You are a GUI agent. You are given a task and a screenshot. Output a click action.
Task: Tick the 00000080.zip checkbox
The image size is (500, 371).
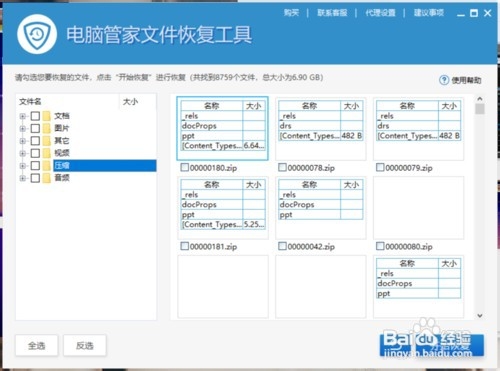(x=380, y=246)
